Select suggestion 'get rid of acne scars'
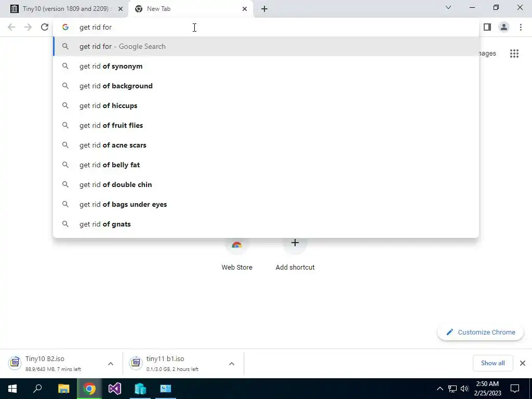532x399 pixels. (266, 145)
